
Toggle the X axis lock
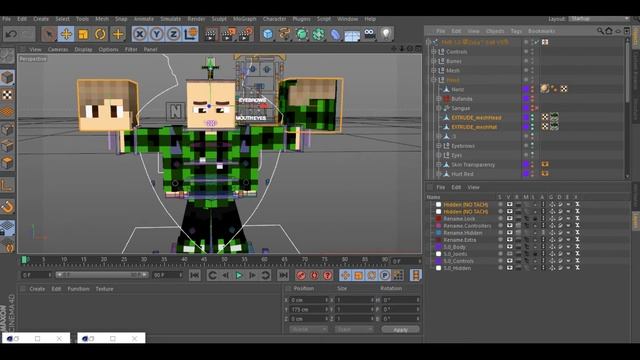pyautogui.click(x=140, y=34)
